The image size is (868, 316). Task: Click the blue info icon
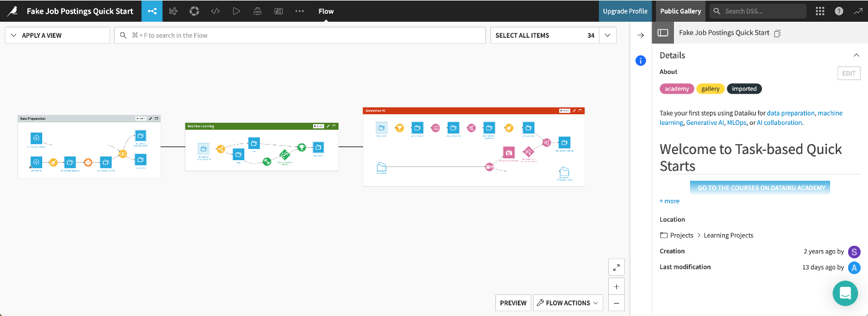[x=641, y=61]
